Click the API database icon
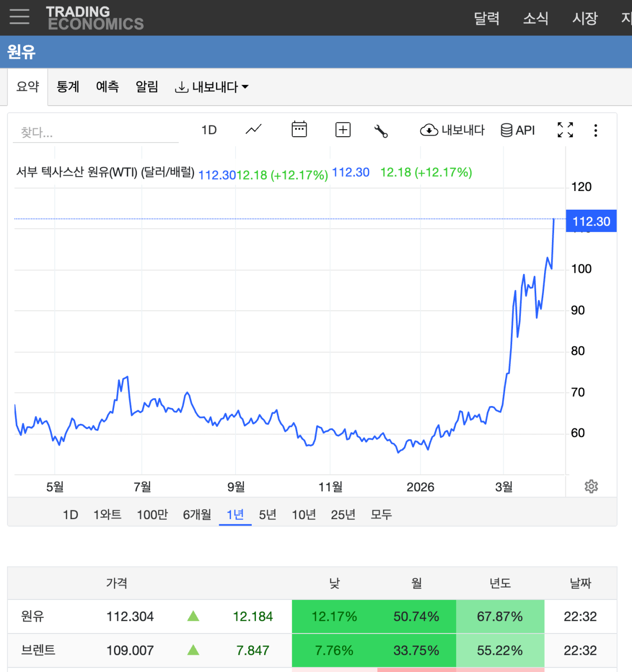632x672 pixels. tap(517, 130)
